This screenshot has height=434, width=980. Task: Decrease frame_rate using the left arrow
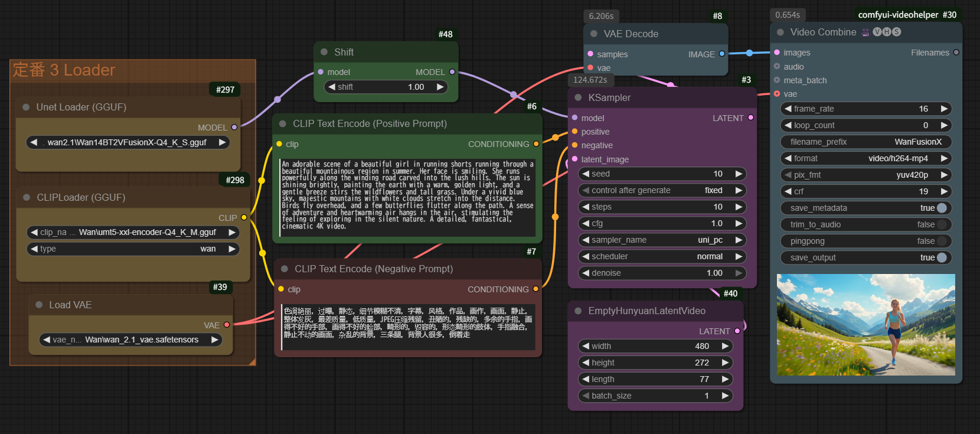click(788, 109)
